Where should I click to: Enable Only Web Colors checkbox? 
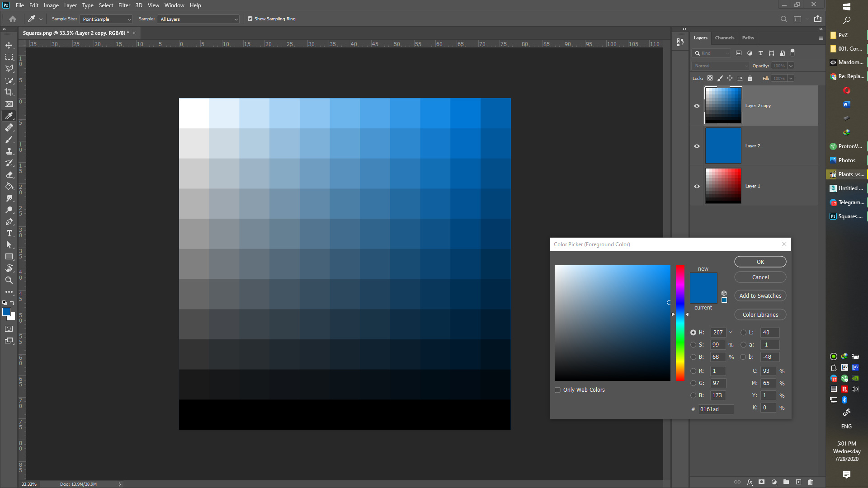click(557, 389)
